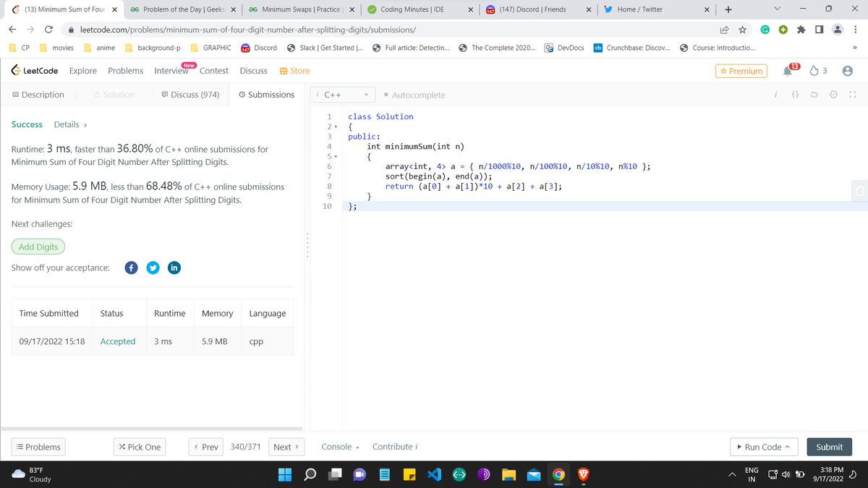Launch Visual Studio Code from taskbar

[433, 475]
